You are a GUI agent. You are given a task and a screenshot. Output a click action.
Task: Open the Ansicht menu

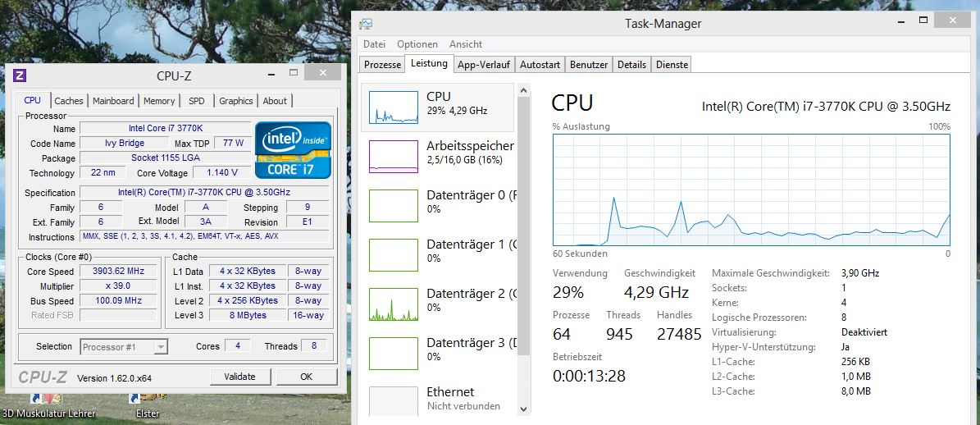coord(466,44)
